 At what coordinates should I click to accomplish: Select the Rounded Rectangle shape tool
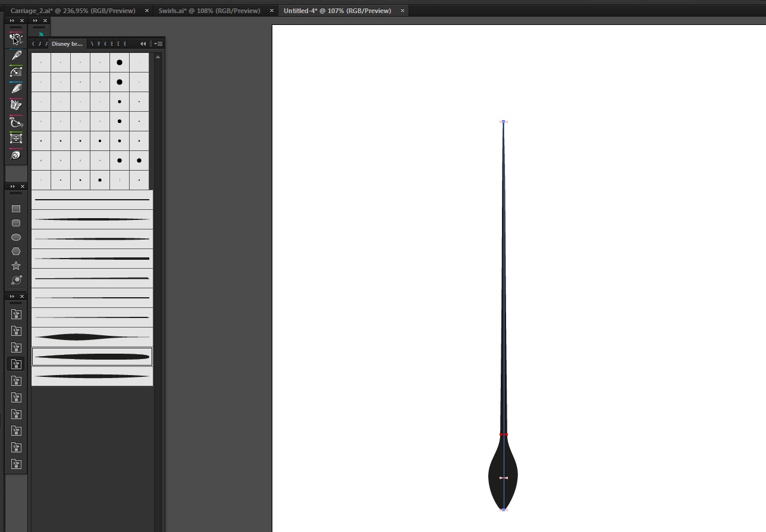pyautogui.click(x=16, y=223)
